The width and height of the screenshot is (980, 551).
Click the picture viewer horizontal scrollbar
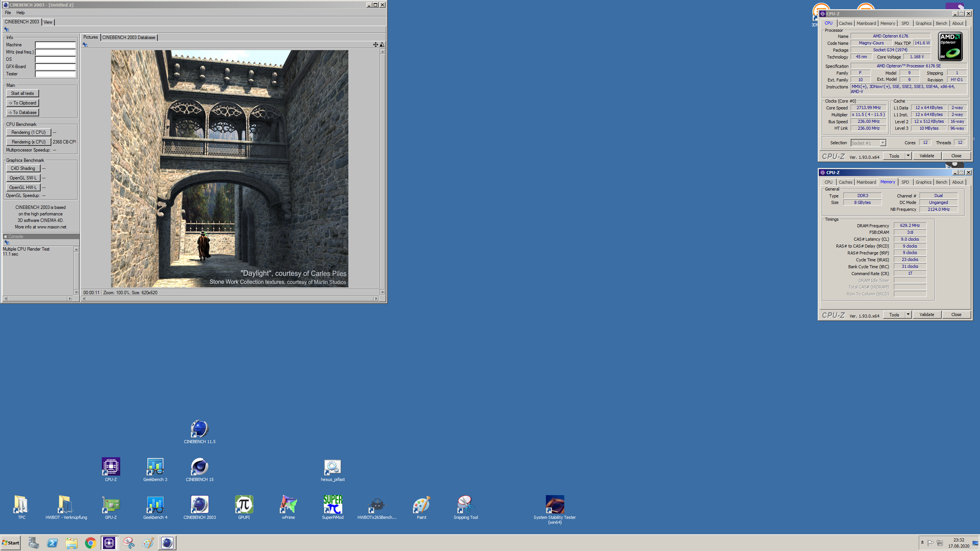(230, 298)
